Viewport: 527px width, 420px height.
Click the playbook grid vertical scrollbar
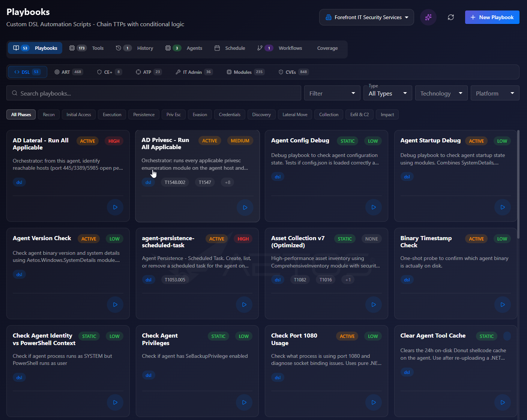[518, 184]
